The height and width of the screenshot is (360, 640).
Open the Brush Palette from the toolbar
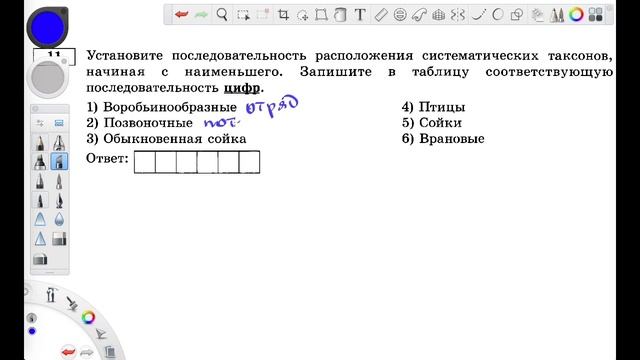point(557,15)
